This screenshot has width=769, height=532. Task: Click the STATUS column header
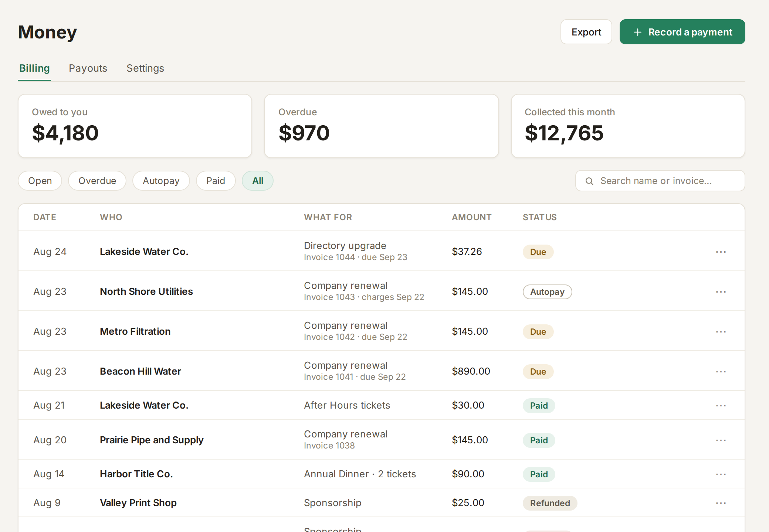(x=540, y=217)
